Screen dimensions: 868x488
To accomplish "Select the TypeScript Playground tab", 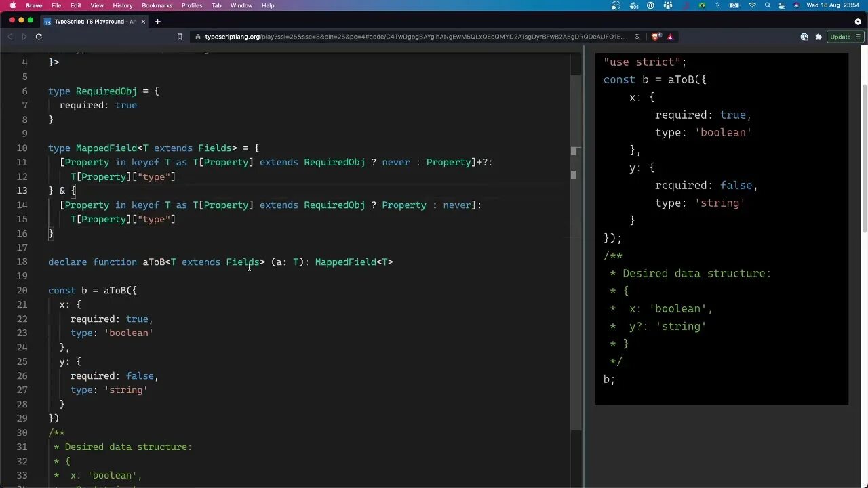I will point(95,21).
